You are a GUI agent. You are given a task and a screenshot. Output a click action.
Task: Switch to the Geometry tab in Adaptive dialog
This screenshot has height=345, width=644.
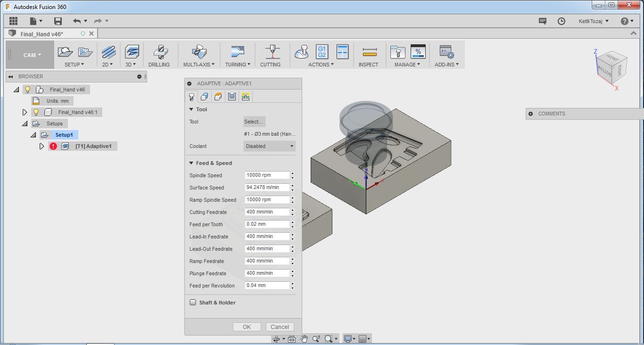click(x=204, y=97)
